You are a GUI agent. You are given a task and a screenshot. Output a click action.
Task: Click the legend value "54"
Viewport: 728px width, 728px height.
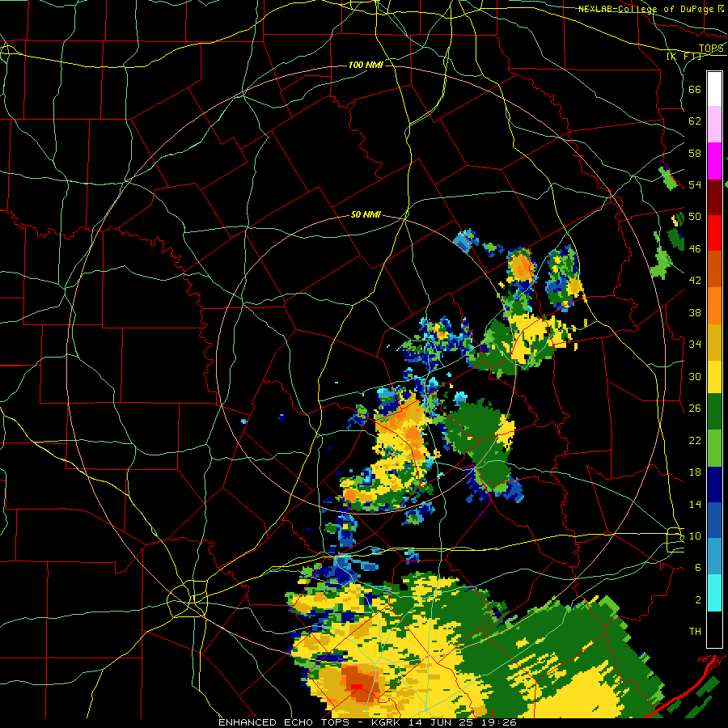click(x=695, y=184)
